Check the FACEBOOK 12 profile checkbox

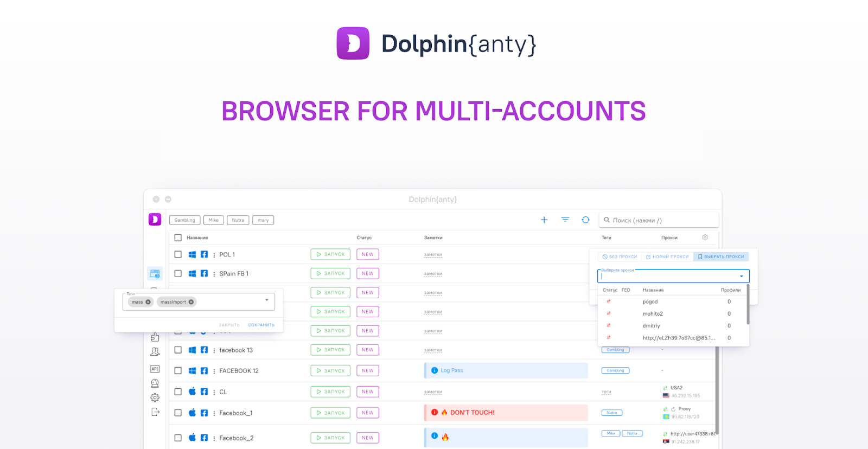tap(178, 370)
